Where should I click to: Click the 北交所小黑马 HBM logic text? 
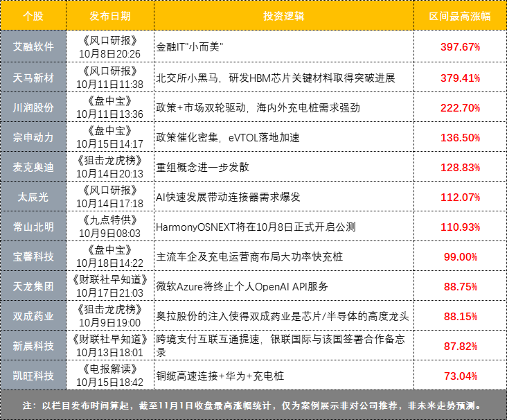tap(276, 78)
